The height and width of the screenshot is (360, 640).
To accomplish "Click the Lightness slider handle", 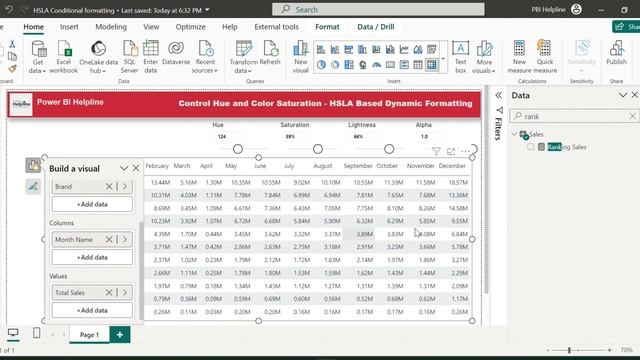I will (389, 149).
